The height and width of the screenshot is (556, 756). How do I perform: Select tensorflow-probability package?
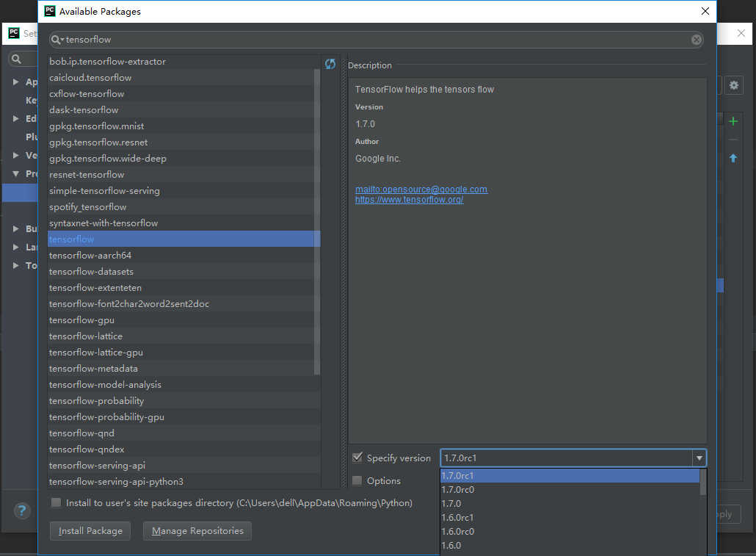[x=183, y=401]
